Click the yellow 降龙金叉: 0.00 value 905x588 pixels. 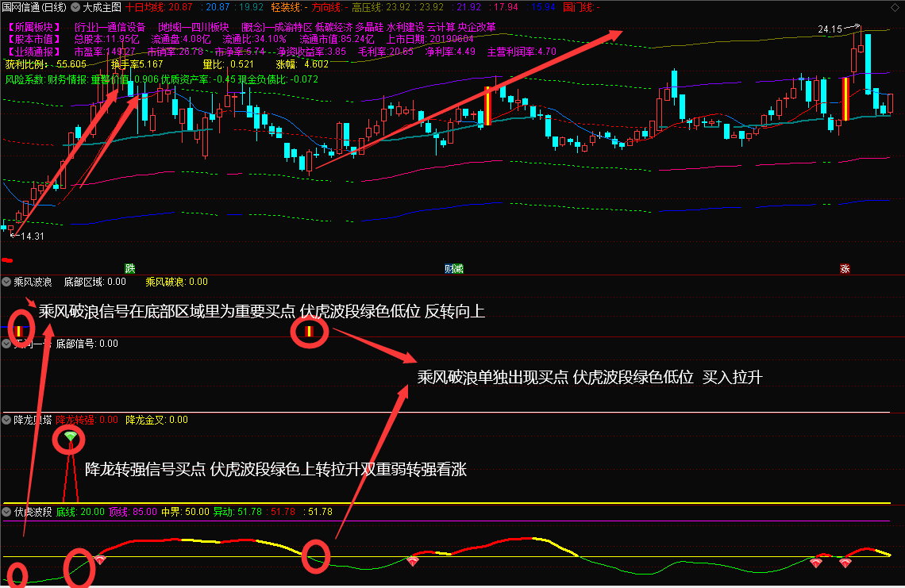(x=157, y=420)
